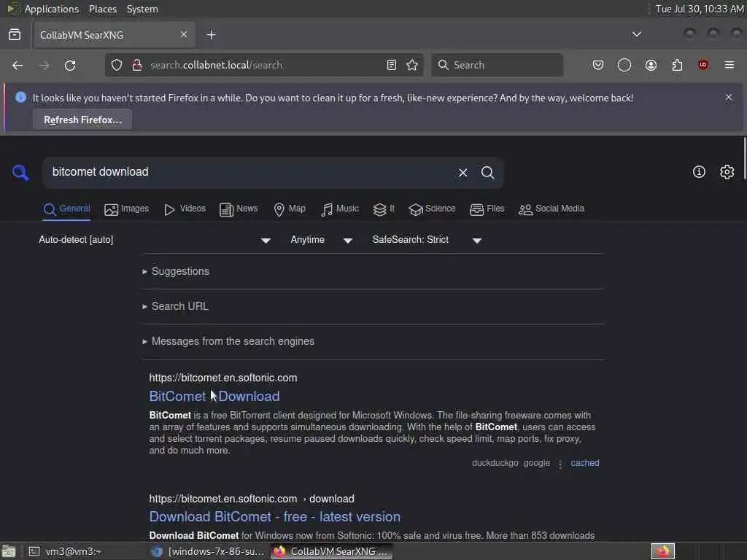The width and height of the screenshot is (747, 560).
Task: Focus the Firefox toolbar Search box
Action: (497, 65)
